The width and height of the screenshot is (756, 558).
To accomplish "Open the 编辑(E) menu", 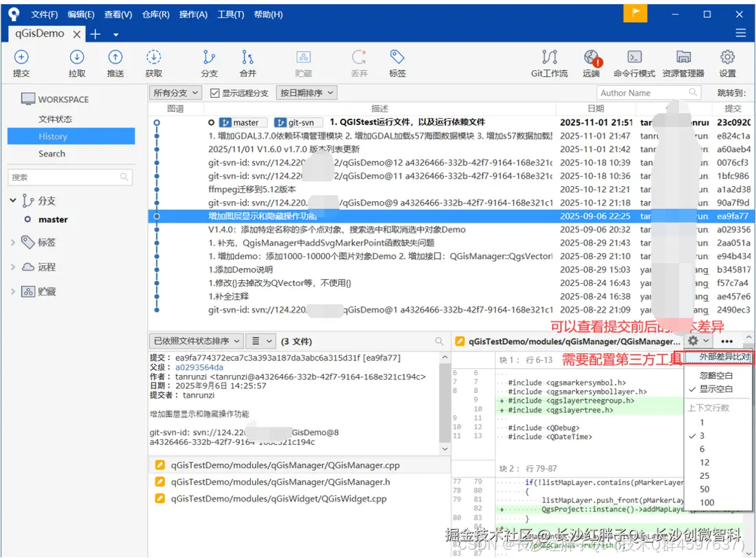I will tap(81, 14).
